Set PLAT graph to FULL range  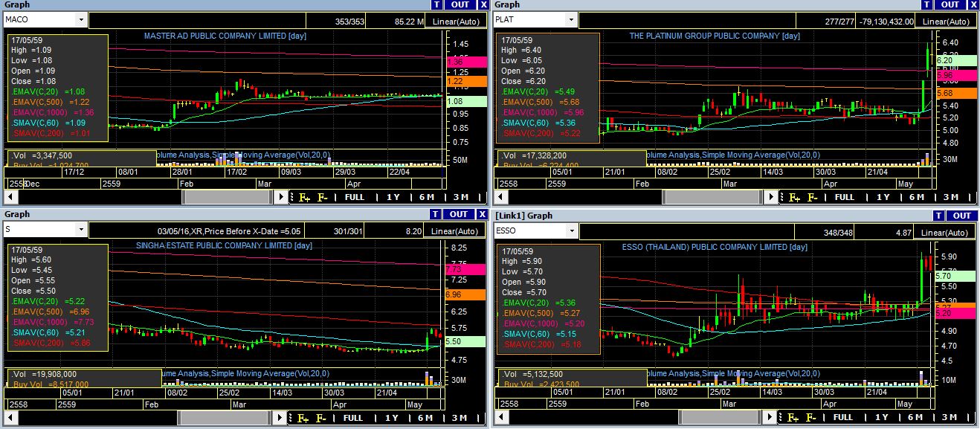coord(844,197)
